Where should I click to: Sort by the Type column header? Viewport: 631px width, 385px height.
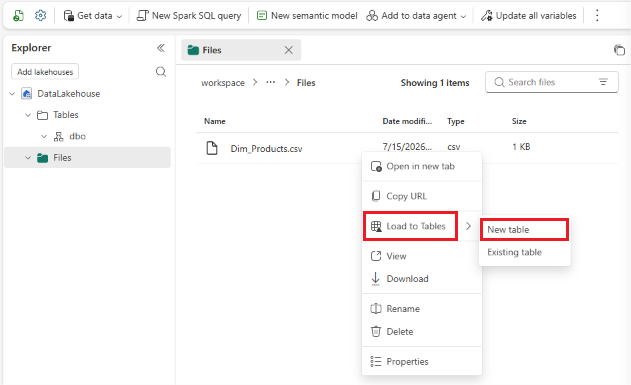pyautogui.click(x=456, y=121)
